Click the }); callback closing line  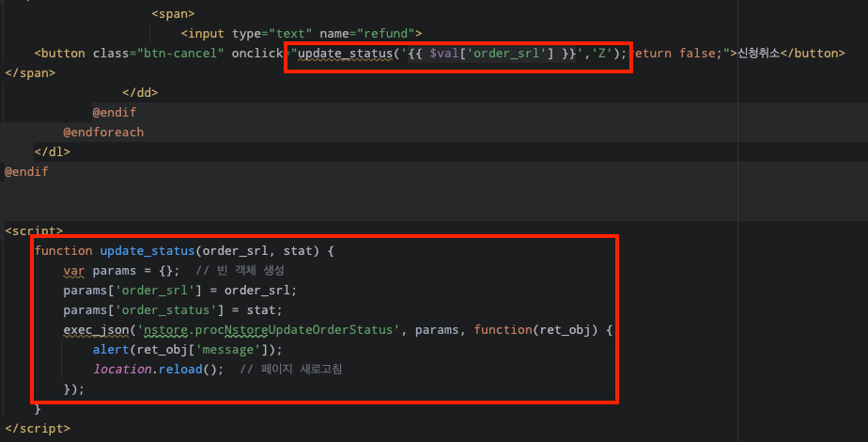(73, 389)
